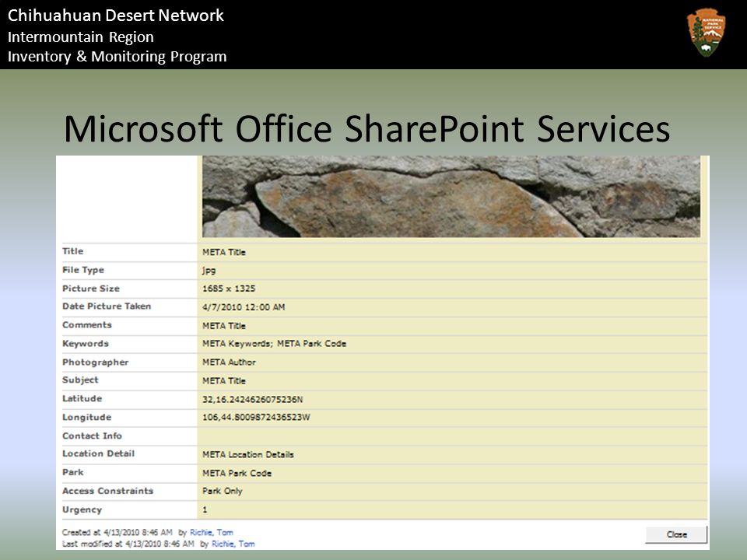Click the Photographer value META Author

(229, 362)
